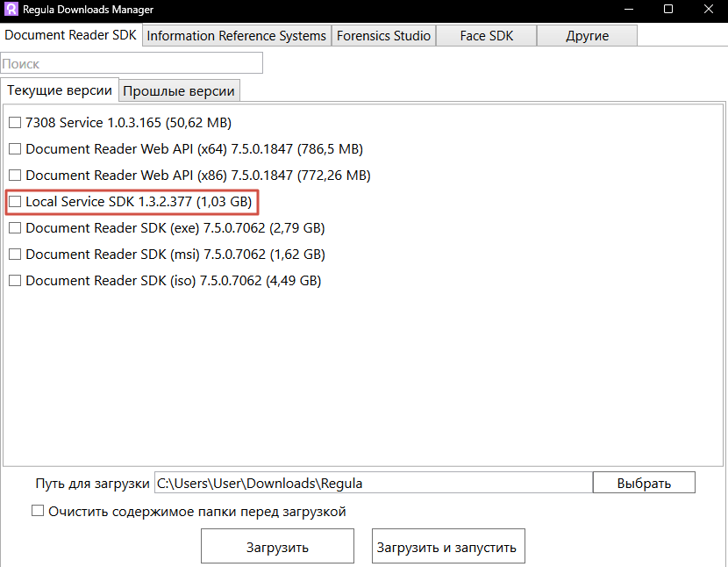Viewport: 728px width, 567px height.
Task: Open Information Reference Systems tab
Action: click(236, 36)
